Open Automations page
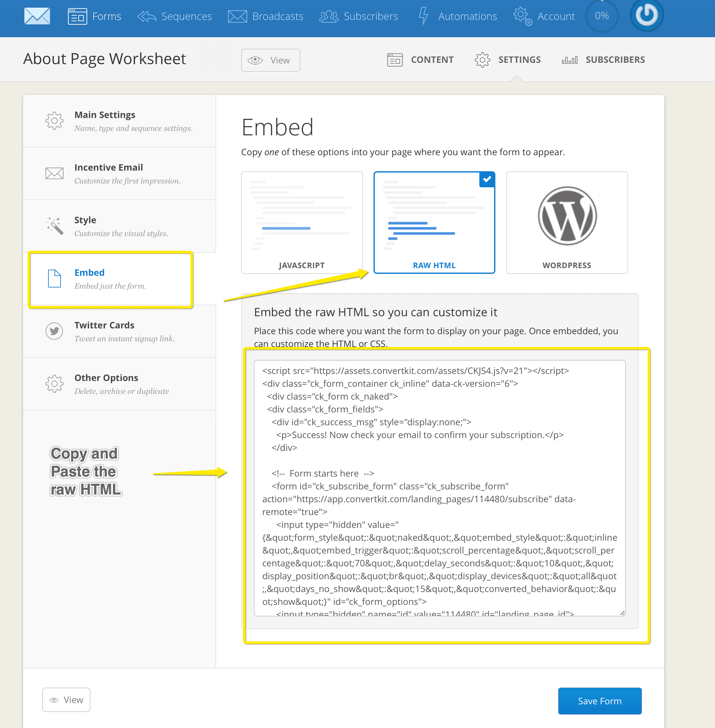 point(458,17)
